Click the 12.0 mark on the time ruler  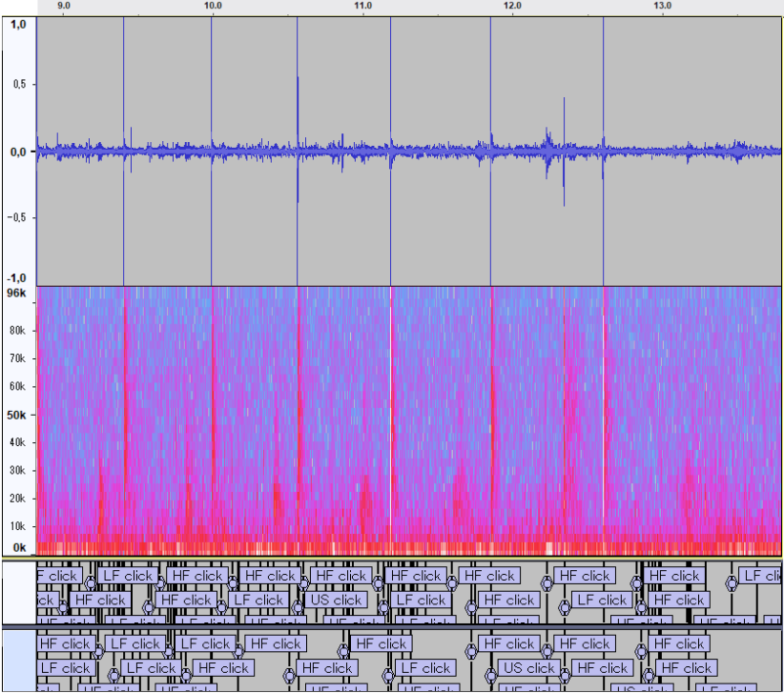(512, 6)
